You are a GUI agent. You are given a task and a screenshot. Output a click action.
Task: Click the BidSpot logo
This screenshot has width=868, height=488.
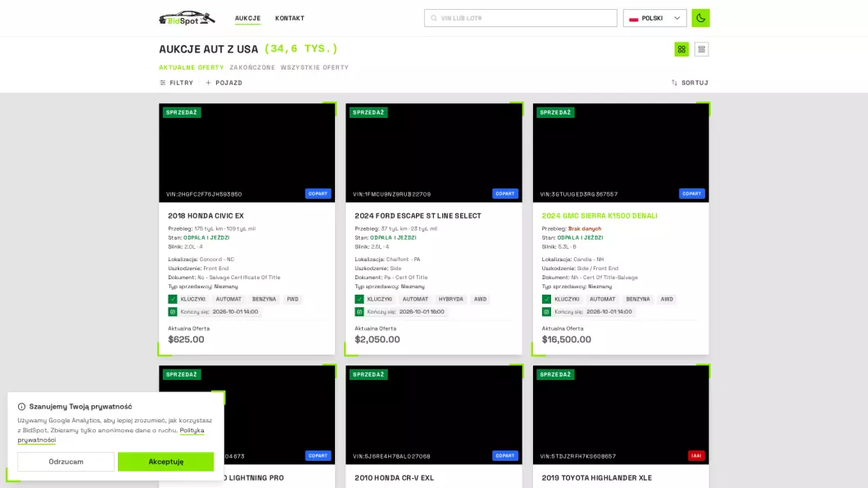[187, 18]
